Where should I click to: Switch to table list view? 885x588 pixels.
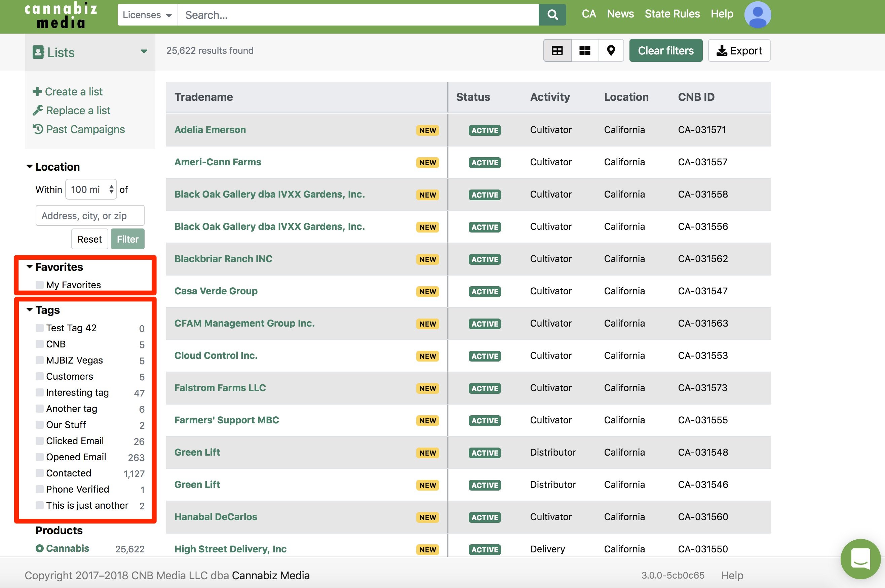[557, 51]
